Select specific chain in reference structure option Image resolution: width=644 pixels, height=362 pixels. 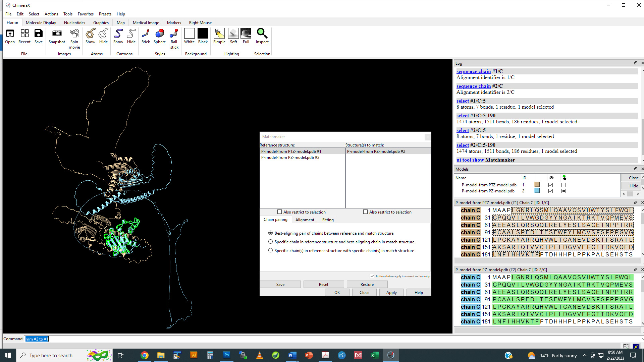[270, 242]
